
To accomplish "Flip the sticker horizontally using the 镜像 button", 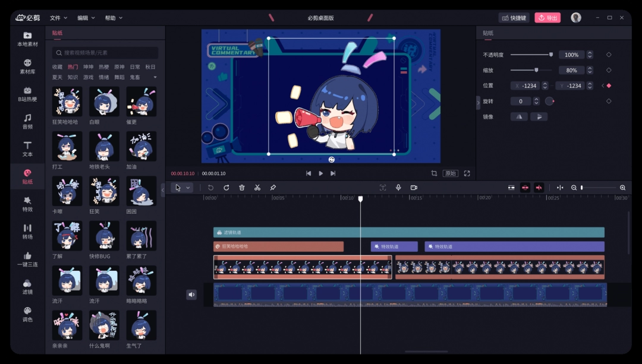I will pyautogui.click(x=518, y=116).
